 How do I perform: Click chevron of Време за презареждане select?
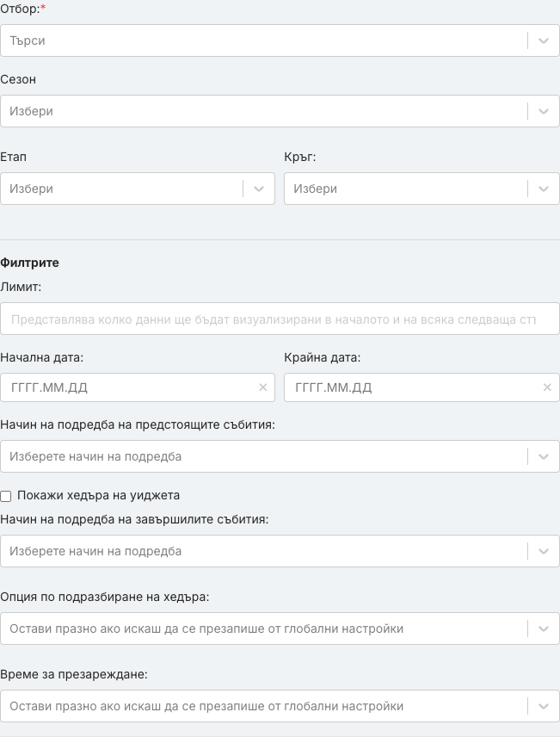coord(544,706)
